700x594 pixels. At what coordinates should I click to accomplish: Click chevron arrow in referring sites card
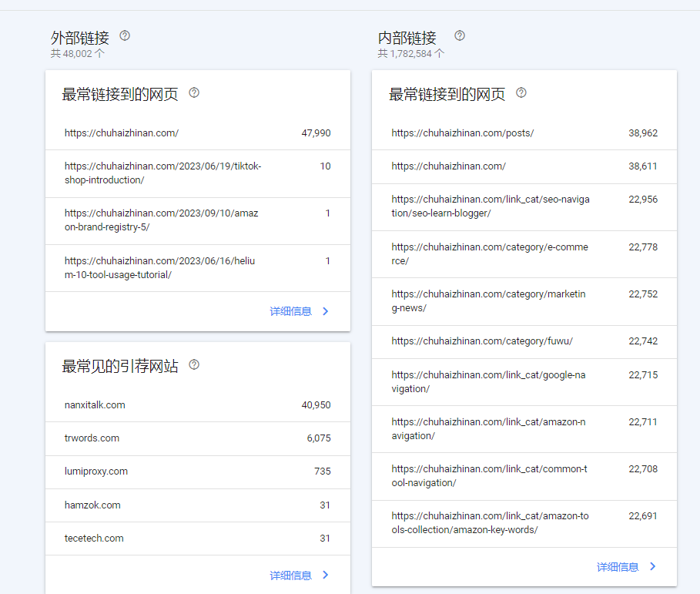[326, 575]
